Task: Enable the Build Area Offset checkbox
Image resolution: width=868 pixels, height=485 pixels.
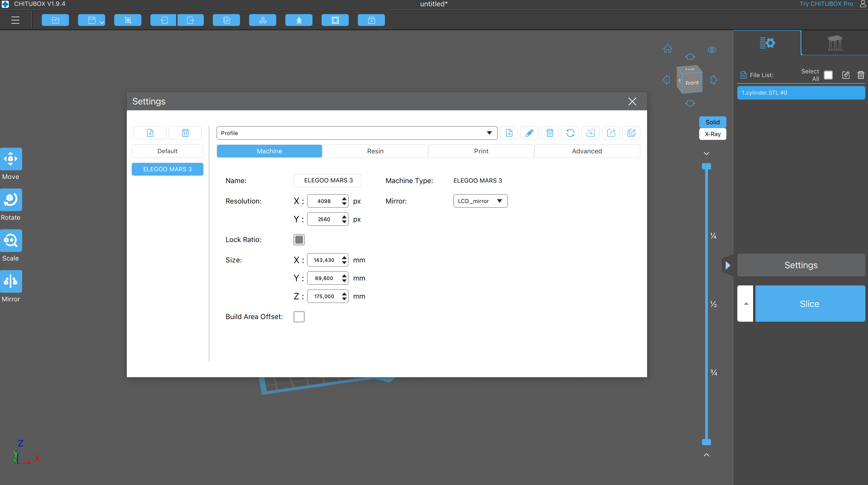Action: point(299,317)
